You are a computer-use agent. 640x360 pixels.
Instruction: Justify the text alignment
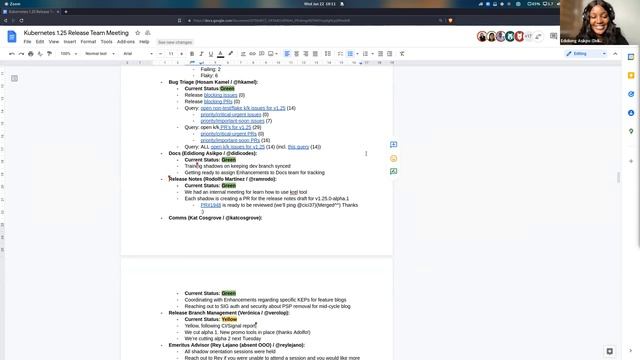[315, 54]
